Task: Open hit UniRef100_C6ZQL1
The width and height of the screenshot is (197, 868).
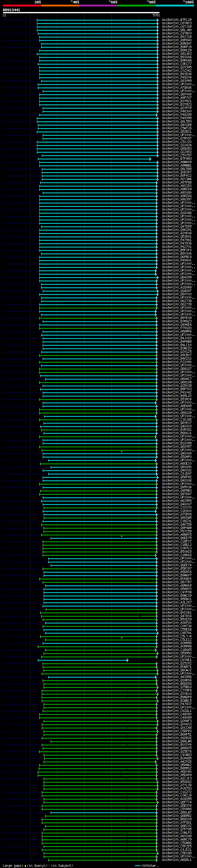Action: [x=177, y=711]
